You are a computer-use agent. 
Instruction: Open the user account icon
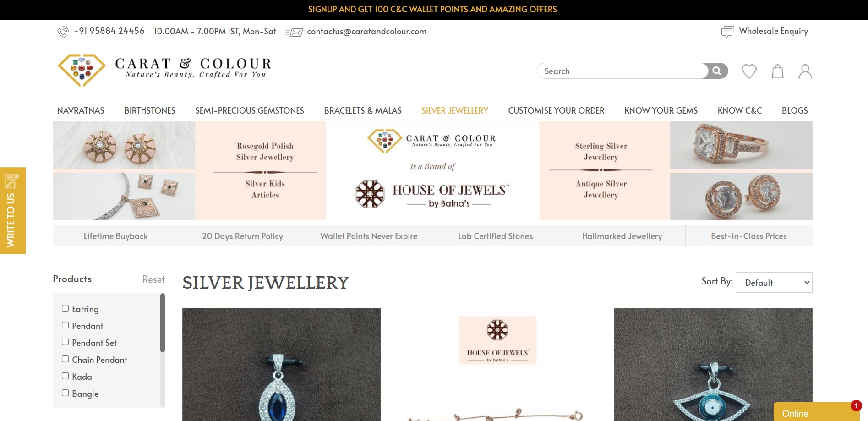(x=805, y=71)
